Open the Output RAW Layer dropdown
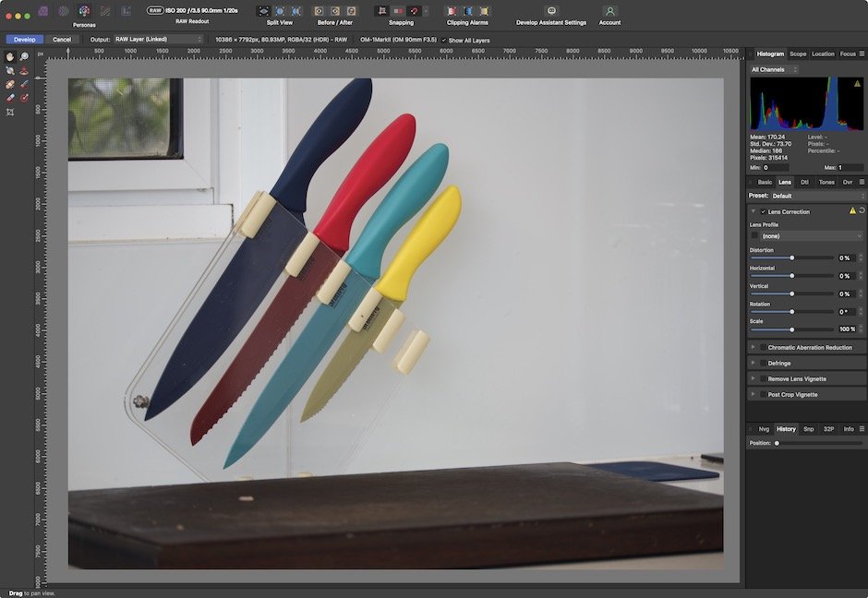 pyautogui.click(x=158, y=40)
